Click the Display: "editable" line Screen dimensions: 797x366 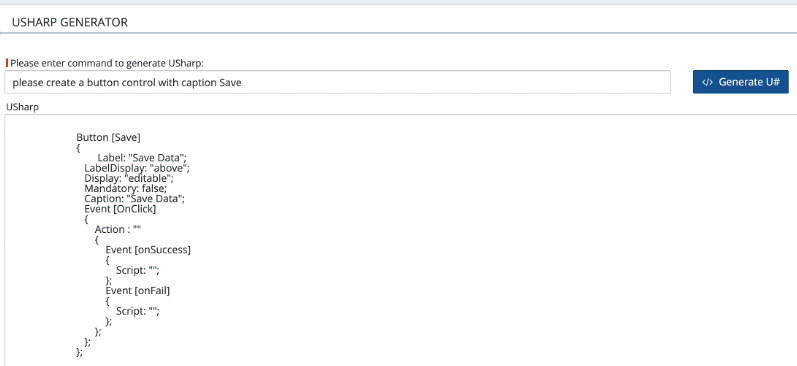point(129,178)
